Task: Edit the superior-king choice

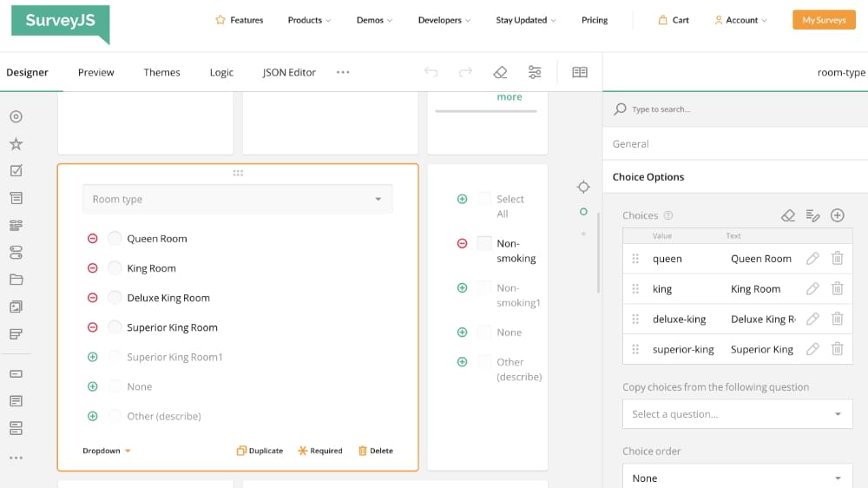Action: [812, 350]
